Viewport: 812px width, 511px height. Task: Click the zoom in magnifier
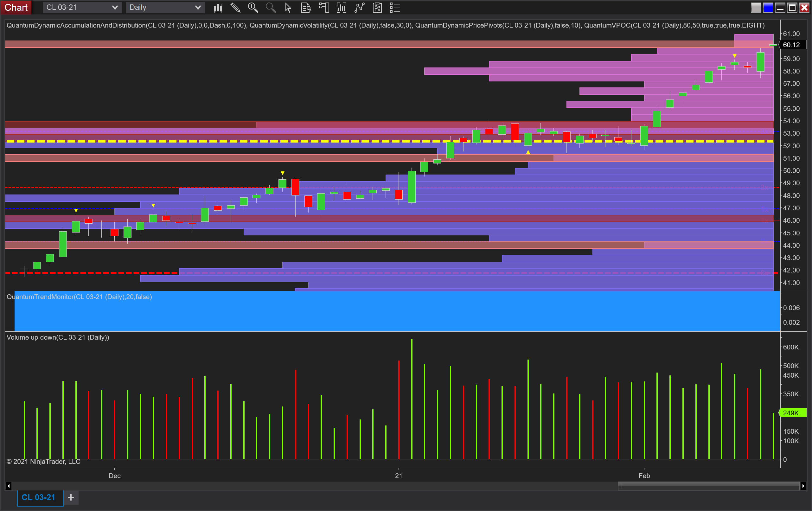tap(253, 7)
